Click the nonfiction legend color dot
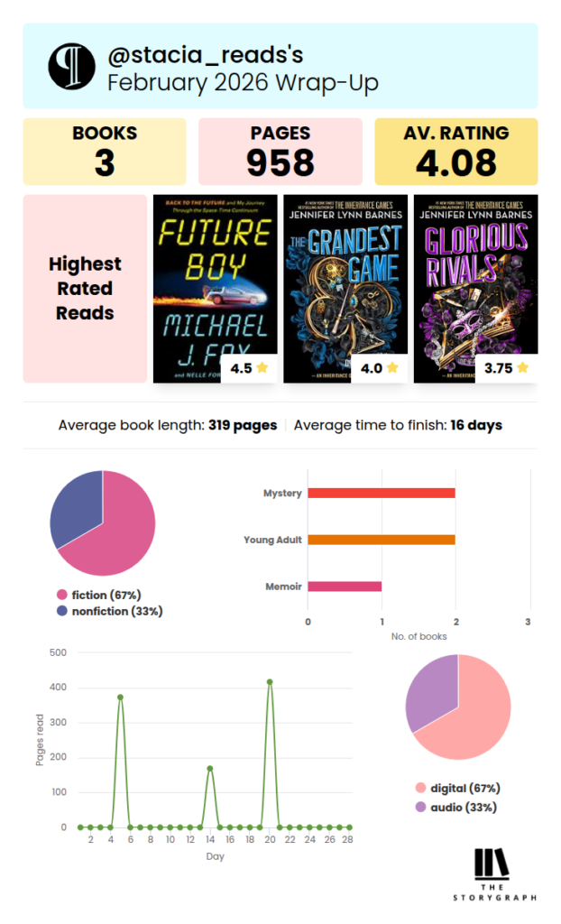 click(x=62, y=611)
